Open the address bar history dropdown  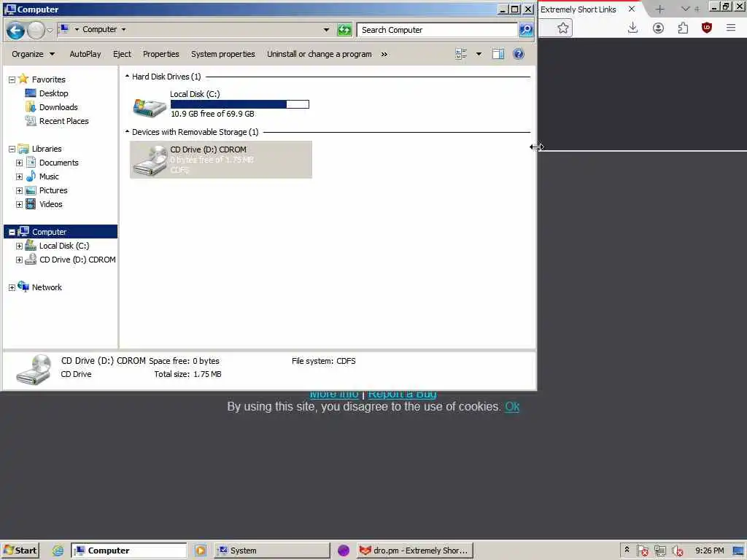pyautogui.click(x=326, y=30)
